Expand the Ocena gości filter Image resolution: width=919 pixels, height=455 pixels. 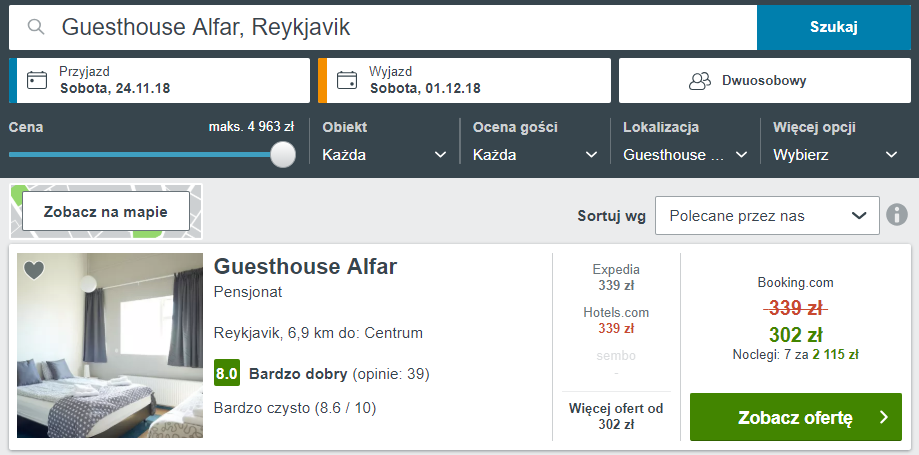coord(535,155)
